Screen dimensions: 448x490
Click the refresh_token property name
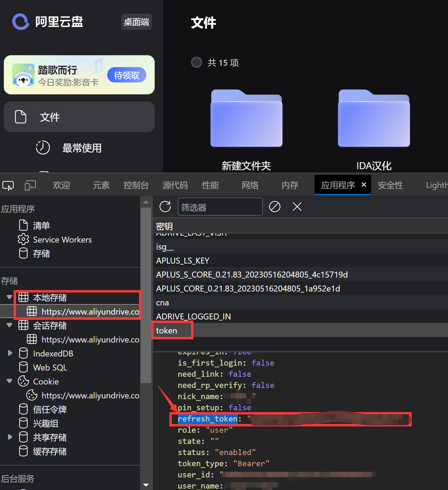208,419
